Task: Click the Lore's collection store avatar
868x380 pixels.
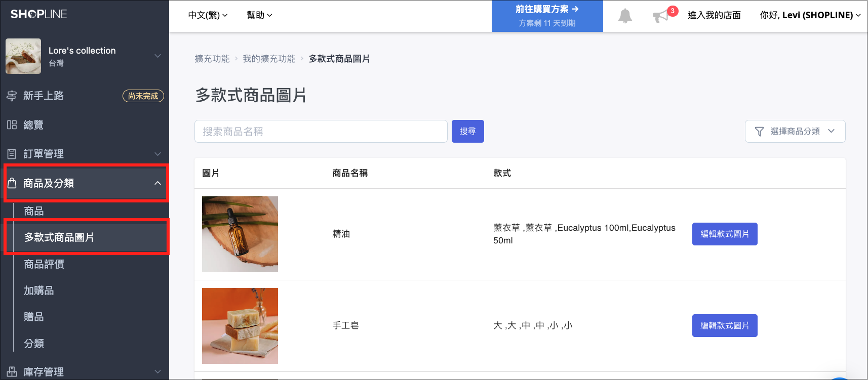Action: point(23,56)
